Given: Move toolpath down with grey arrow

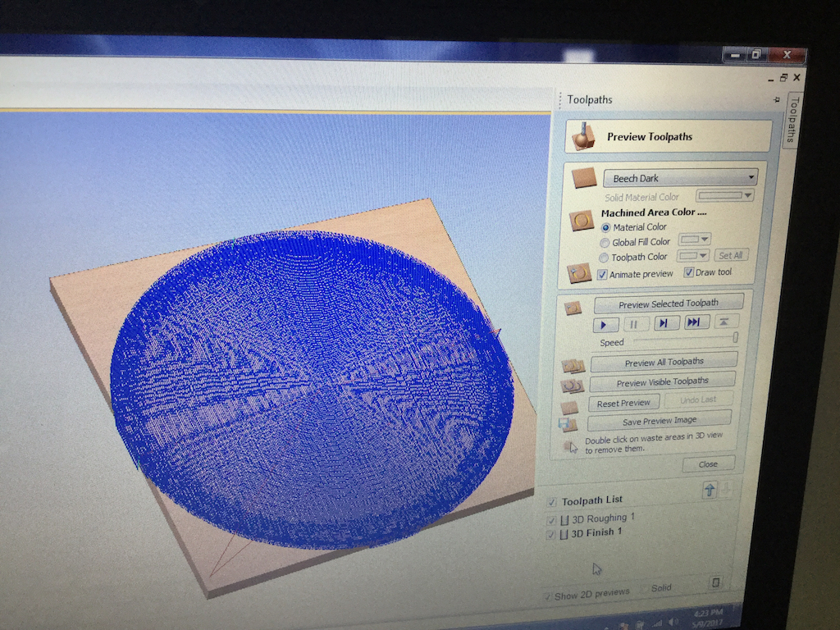Looking at the screenshot, I should coord(727,489).
